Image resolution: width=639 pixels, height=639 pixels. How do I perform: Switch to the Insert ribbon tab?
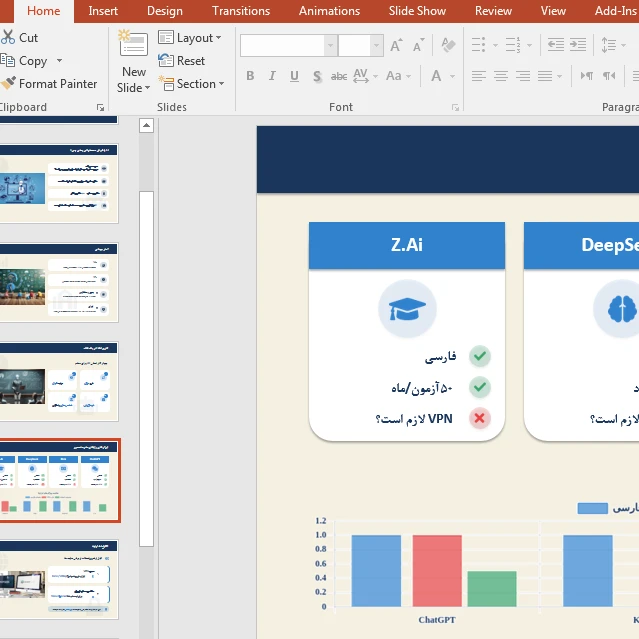pos(103,11)
